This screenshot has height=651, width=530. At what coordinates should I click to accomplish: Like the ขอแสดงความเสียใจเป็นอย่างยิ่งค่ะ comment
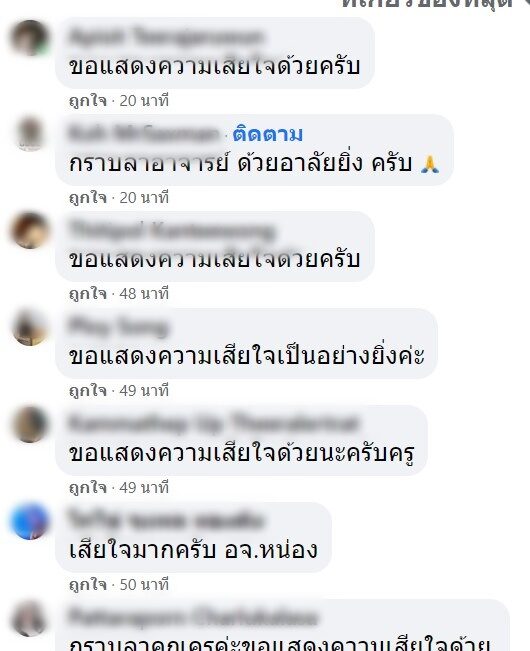(x=88, y=391)
